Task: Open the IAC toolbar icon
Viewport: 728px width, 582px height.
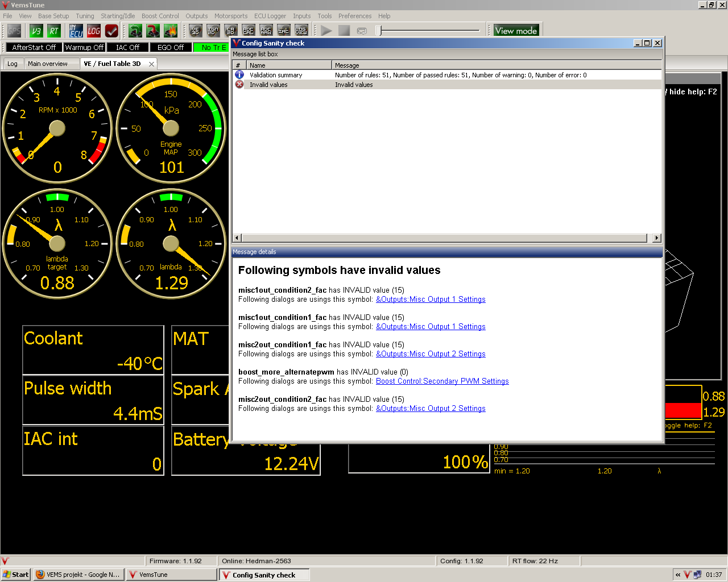Action: click(x=284, y=31)
